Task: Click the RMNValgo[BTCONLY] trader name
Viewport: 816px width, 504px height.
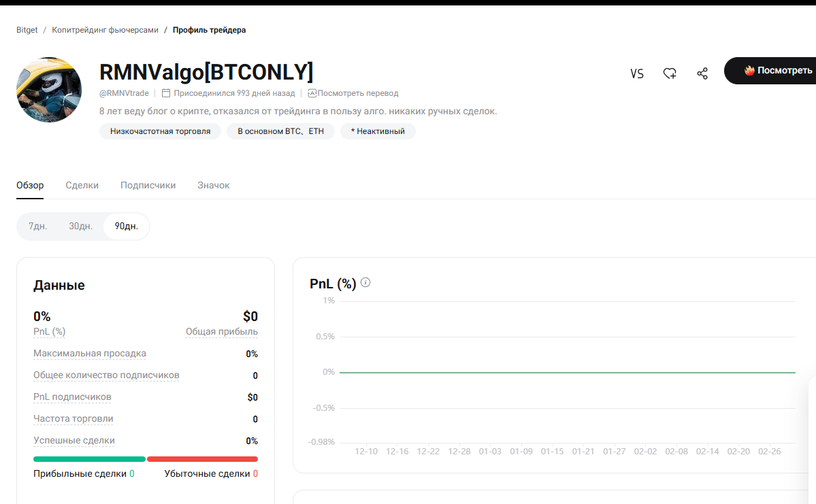Action: click(x=206, y=72)
